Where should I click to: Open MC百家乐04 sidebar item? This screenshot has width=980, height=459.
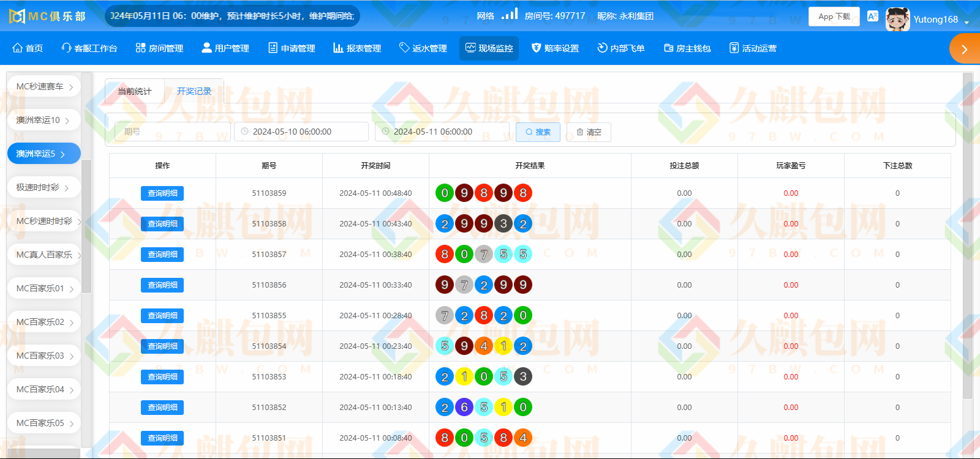point(44,389)
